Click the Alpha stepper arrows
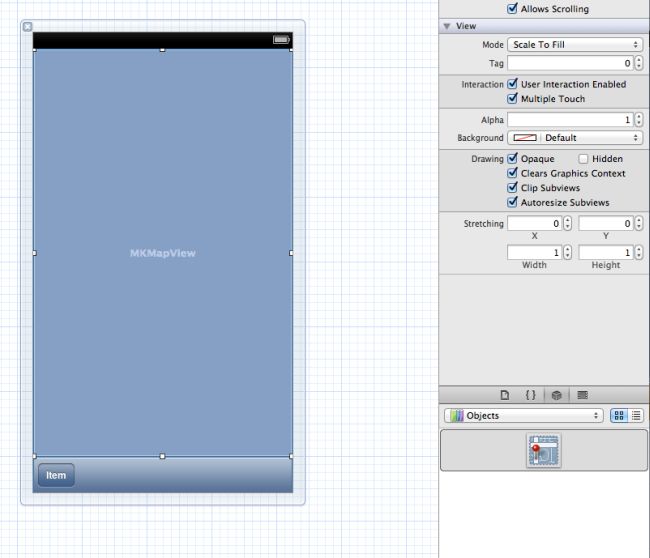The image size is (650, 558). pos(639,120)
